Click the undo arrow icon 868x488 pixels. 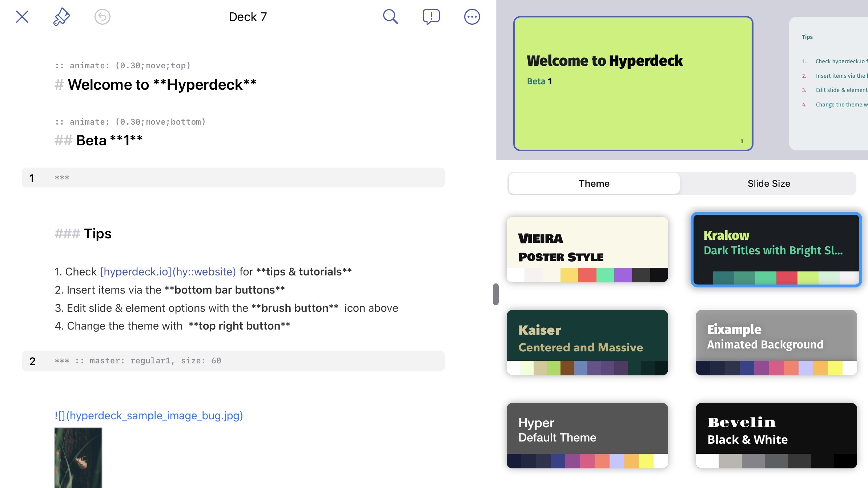pos(102,17)
